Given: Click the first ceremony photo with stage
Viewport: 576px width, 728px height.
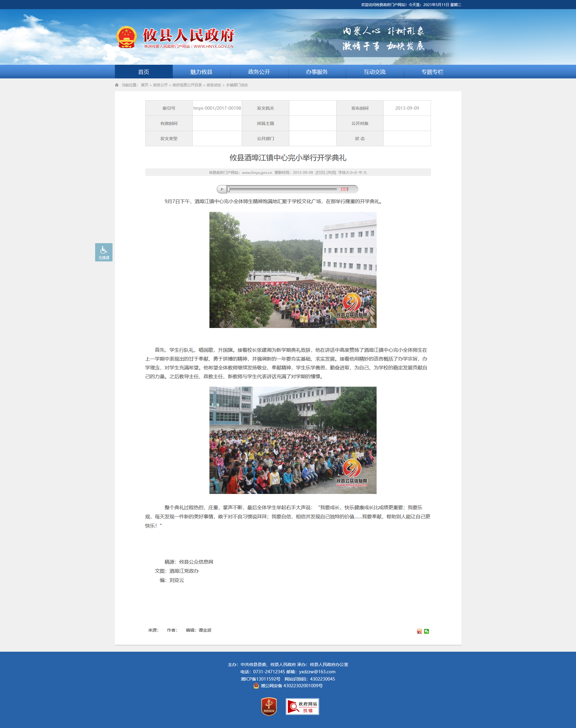Looking at the screenshot, I should tap(293, 270).
